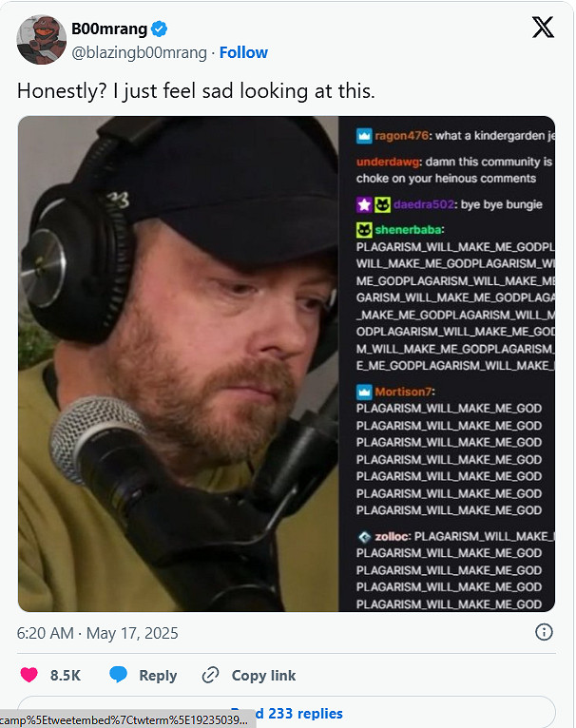Click the tweet text about feeling sad
This screenshot has height=728, width=576.
196,91
